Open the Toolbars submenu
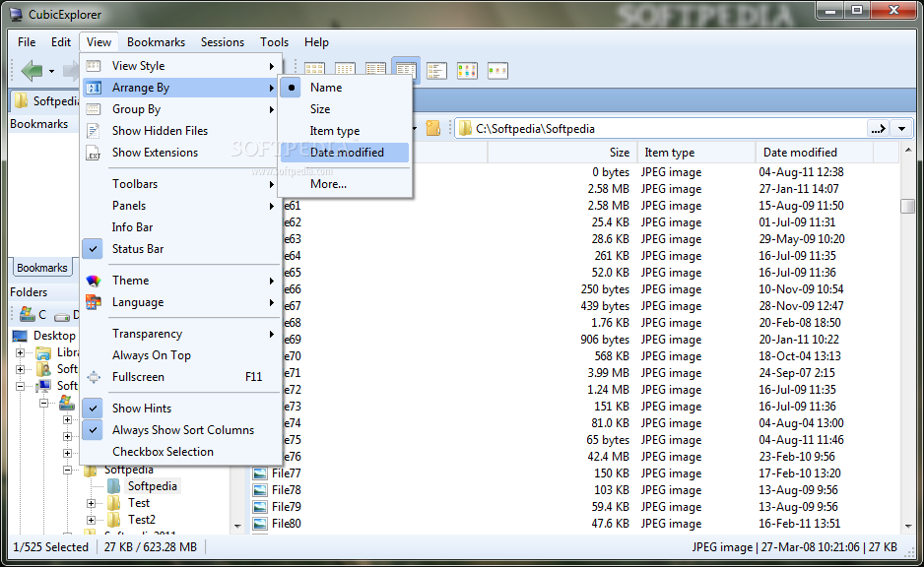924x567 pixels. [180, 184]
